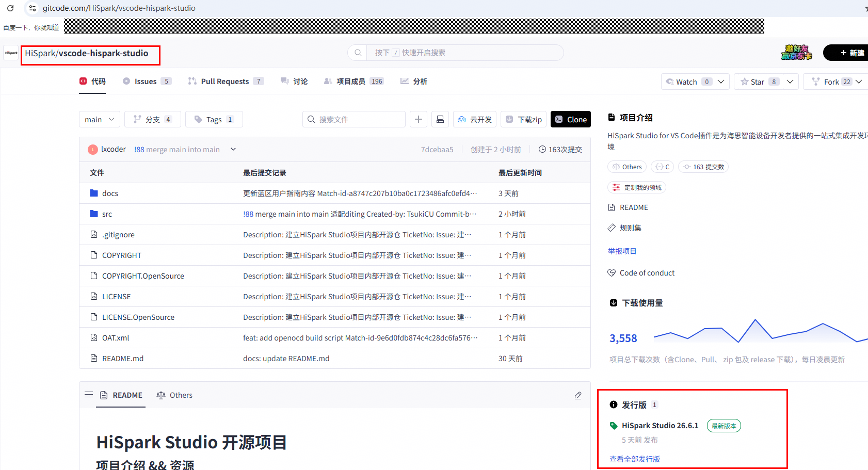View the 163次提交 commit history
The width and height of the screenshot is (868, 470).
(x=560, y=150)
